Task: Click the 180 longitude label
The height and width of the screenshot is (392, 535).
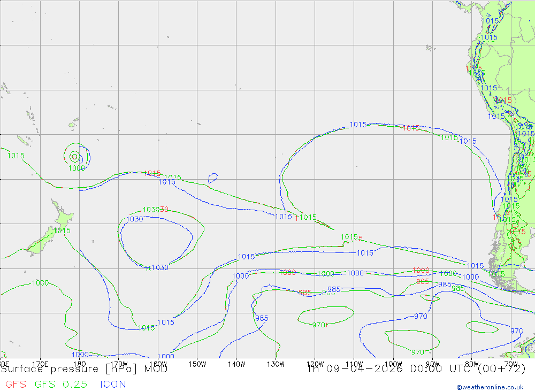Action: coord(80,364)
